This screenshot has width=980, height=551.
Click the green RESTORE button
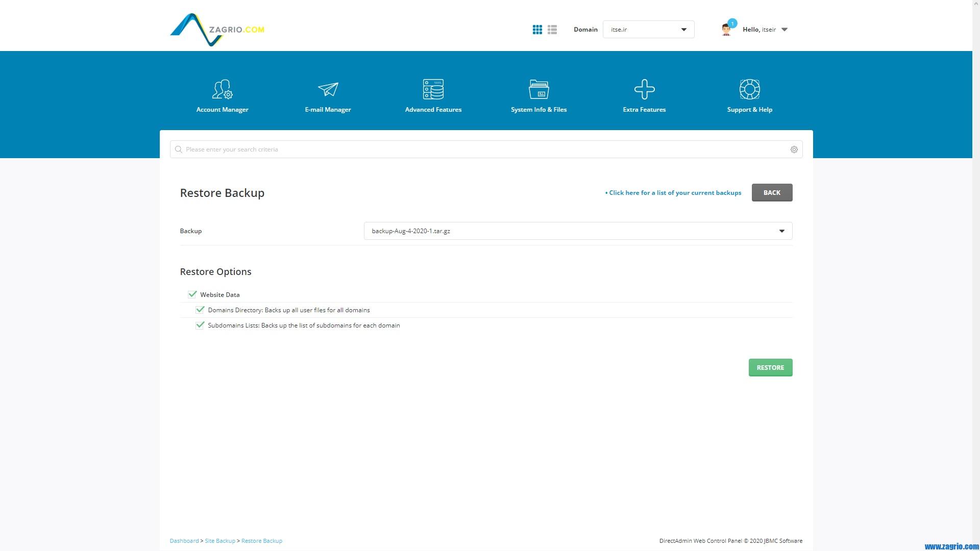(770, 367)
